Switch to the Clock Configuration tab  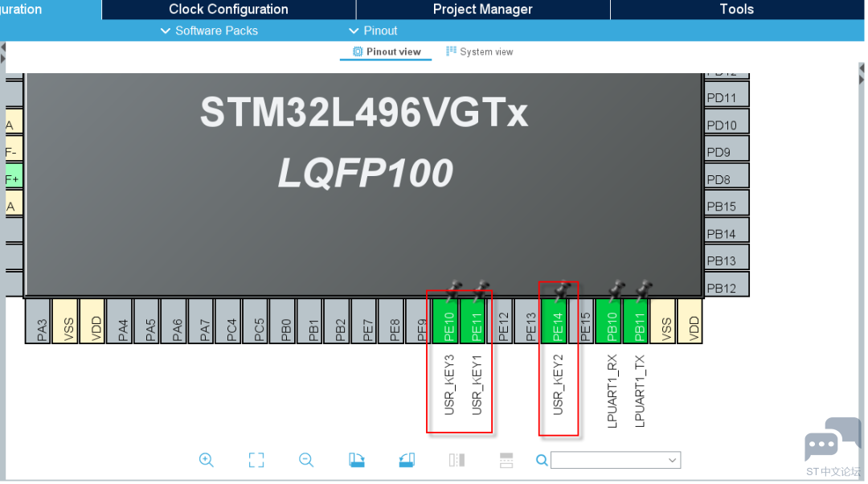[228, 10]
